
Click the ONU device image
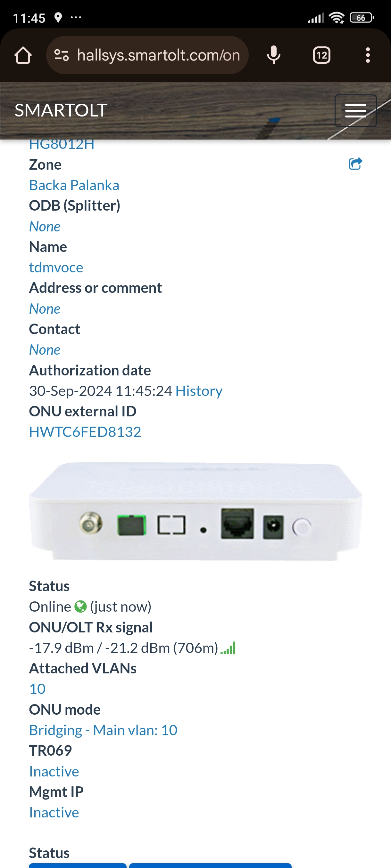[196, 511]
